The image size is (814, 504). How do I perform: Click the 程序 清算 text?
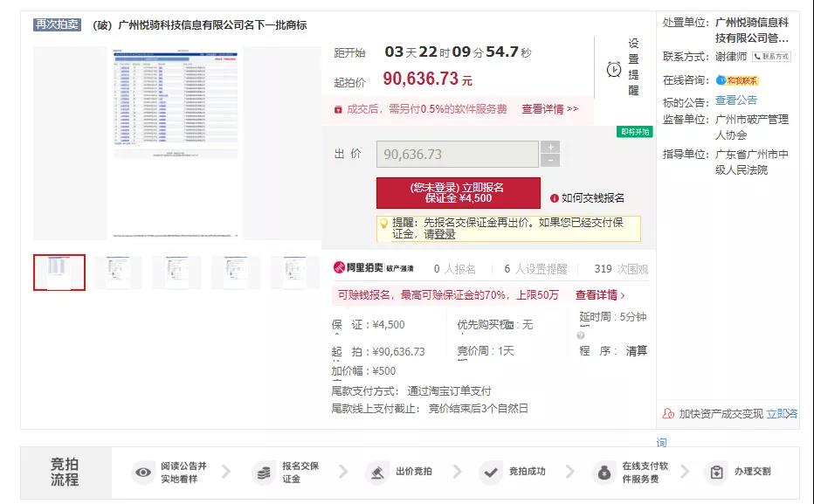click(613, 351)
